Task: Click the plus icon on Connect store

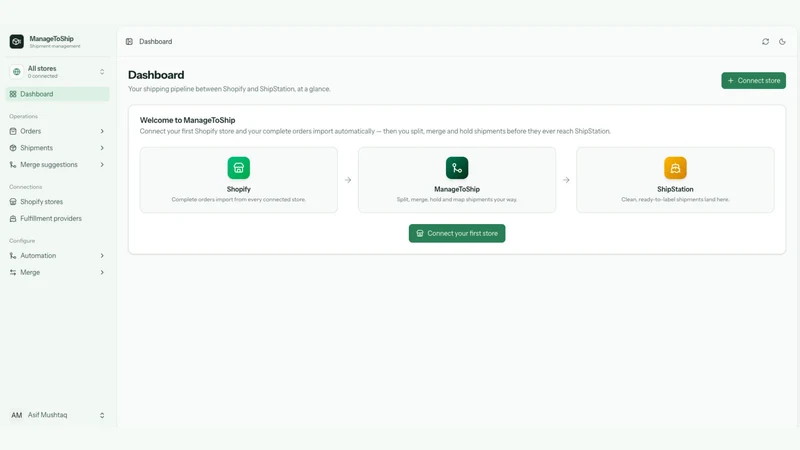Action: point(731,81)
